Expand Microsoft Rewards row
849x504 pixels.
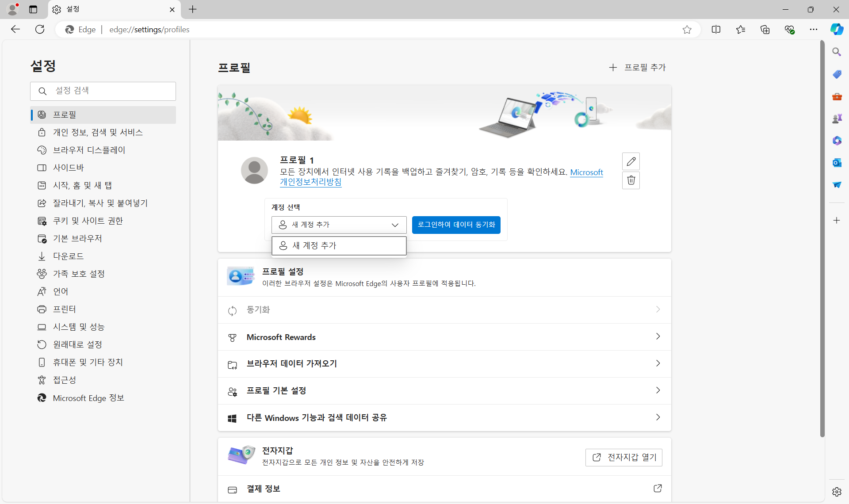[444, 337]
